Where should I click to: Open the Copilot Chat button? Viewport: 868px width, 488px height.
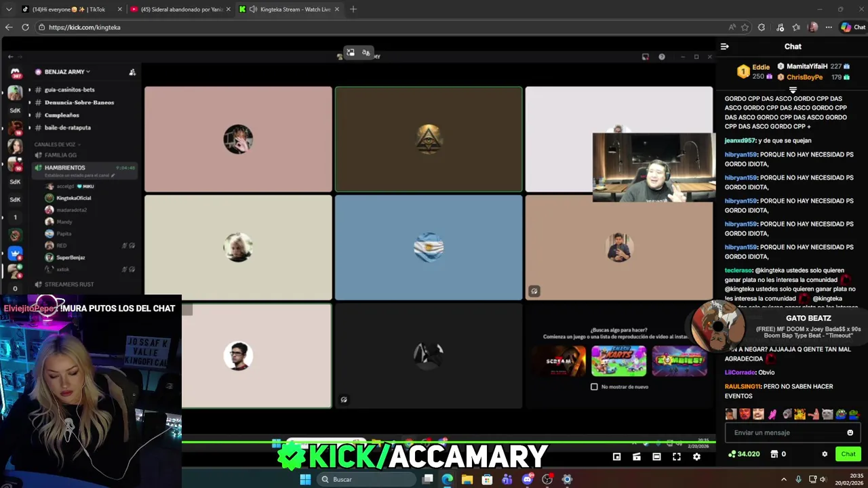(x=852, y=27)
